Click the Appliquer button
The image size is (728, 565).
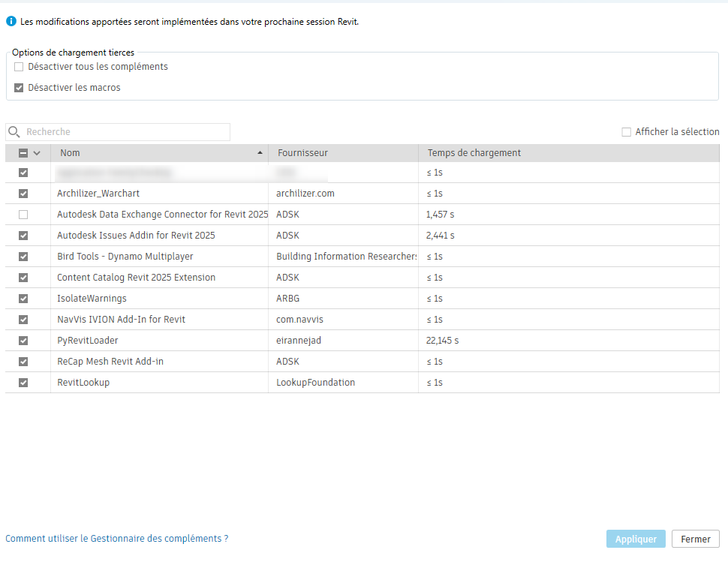tap(635, 539)
